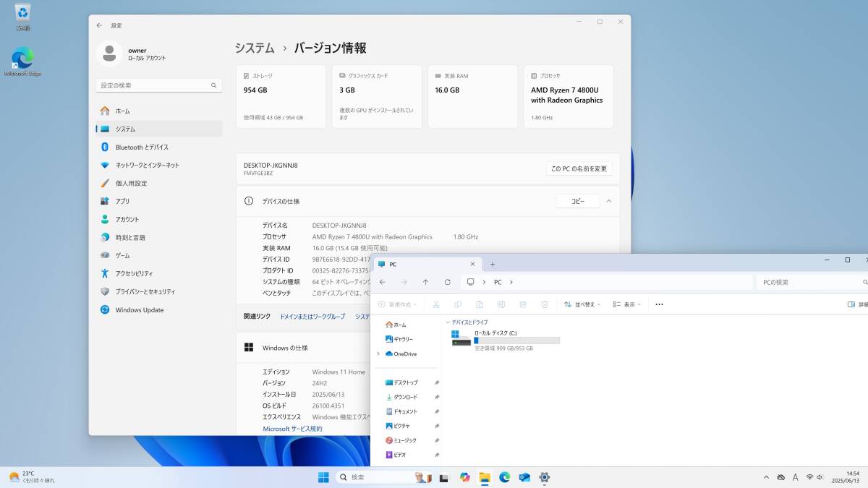
Task: Click the Copy icon in Explorer toolbar
Action: (x=457, y=304)
